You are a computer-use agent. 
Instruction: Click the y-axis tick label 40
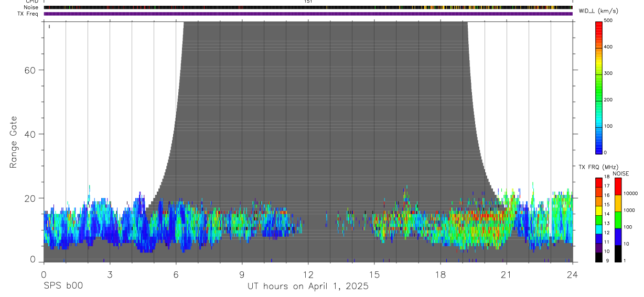point(30,134)
